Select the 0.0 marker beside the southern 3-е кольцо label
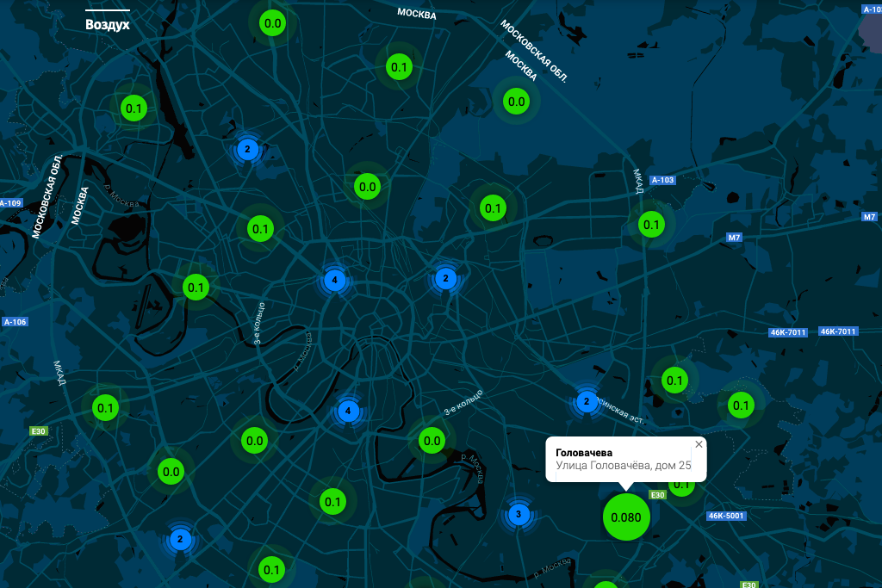The width and height of the screenshot is (882, 588). point(431,441)
